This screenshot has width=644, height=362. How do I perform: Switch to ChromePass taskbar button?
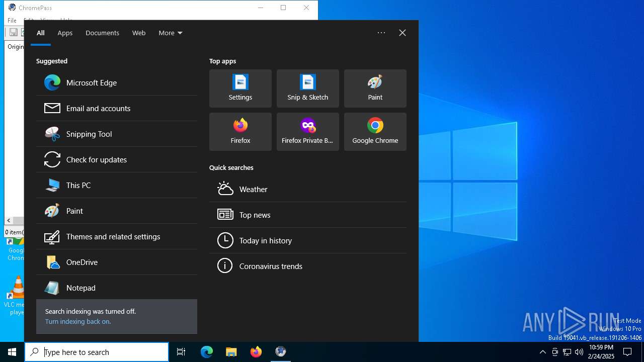[x=281, y=352]
